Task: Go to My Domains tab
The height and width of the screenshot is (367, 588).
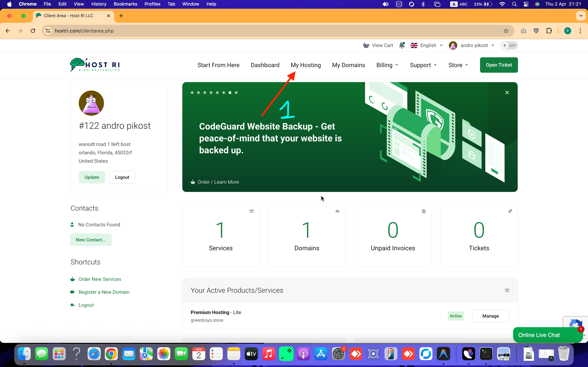Action: (348, 65)
